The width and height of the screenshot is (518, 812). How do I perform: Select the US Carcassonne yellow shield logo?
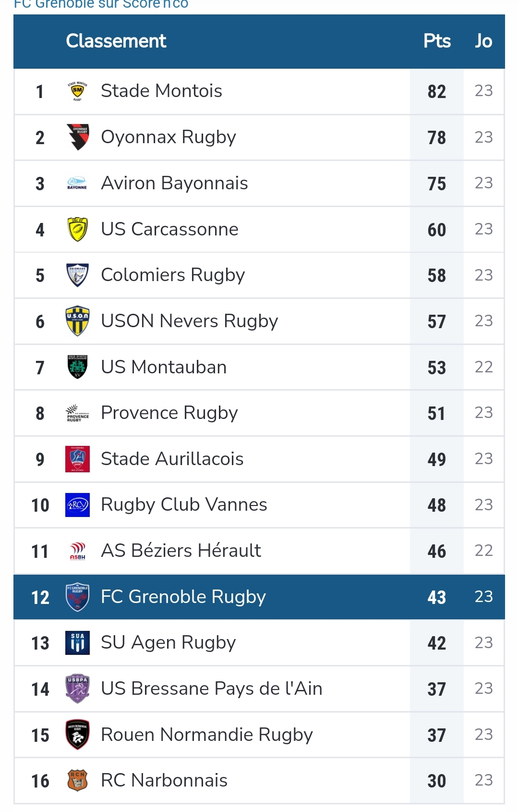77,229
